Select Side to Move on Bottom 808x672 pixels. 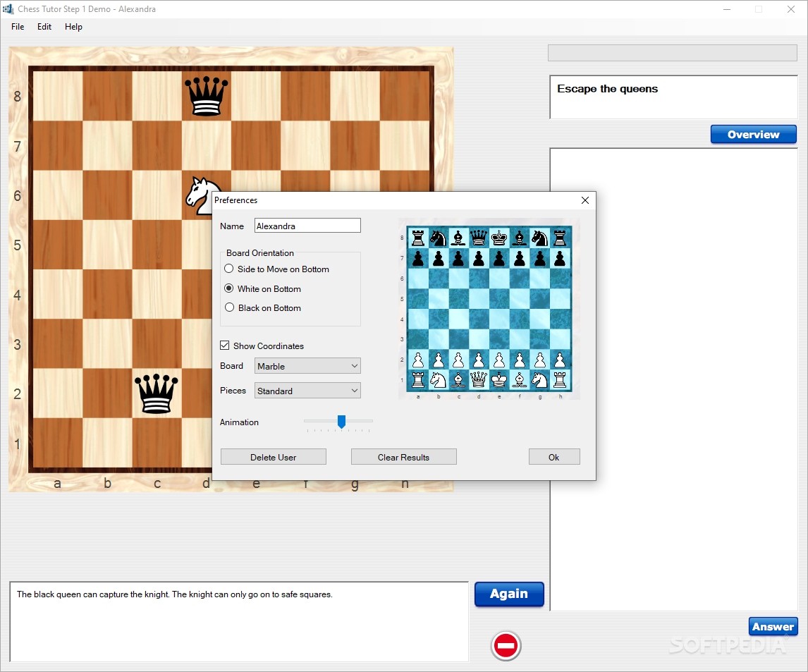click(x=276, y=269)
